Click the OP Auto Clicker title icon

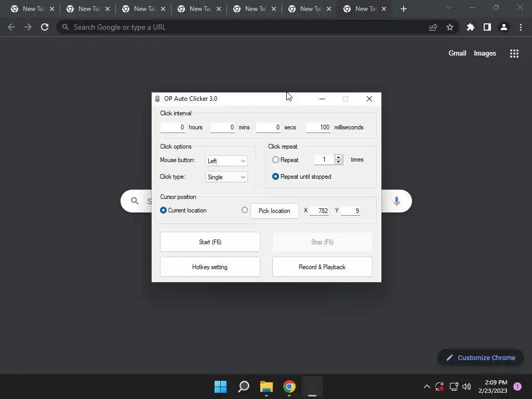coord(157,99)
